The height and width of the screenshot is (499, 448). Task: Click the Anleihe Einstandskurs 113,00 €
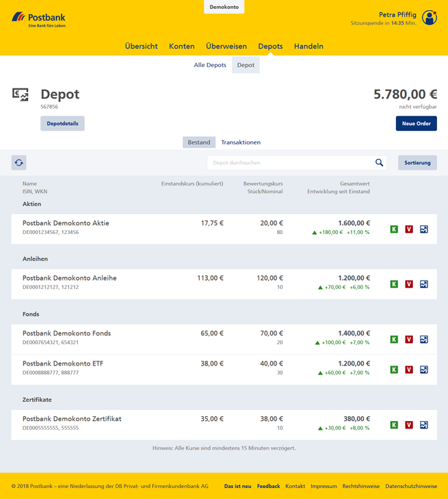point(210,278)
